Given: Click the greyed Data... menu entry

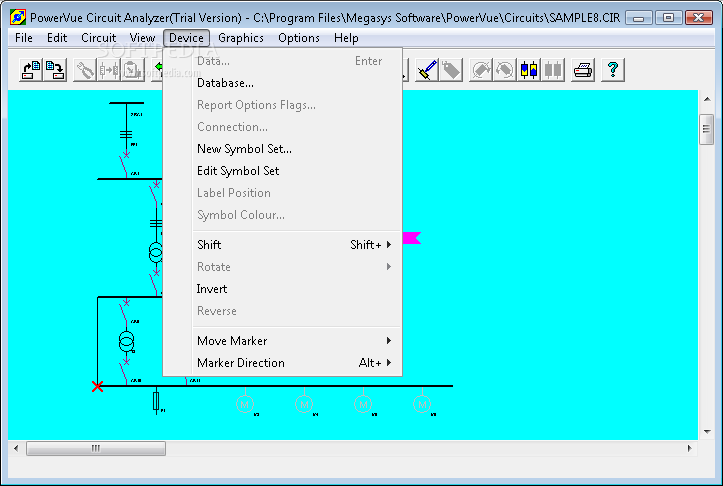Looking at the screenshot, I should point(283,61).
